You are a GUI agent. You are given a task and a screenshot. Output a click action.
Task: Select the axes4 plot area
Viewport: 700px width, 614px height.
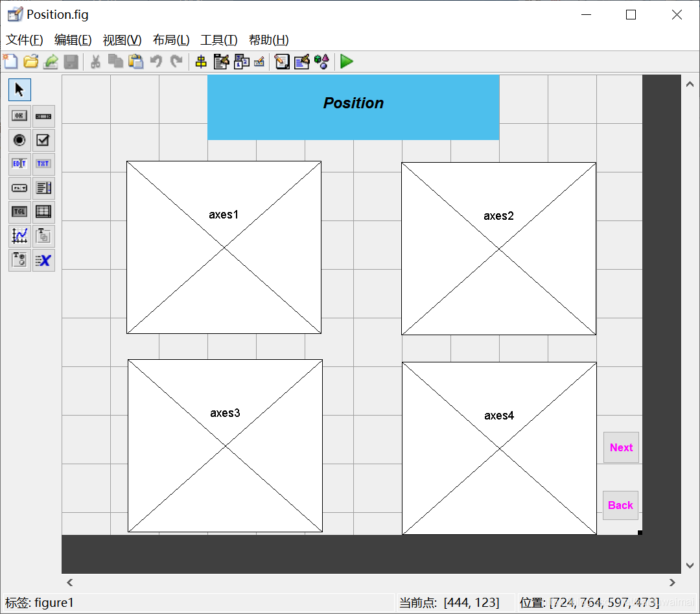pos(499,448)
